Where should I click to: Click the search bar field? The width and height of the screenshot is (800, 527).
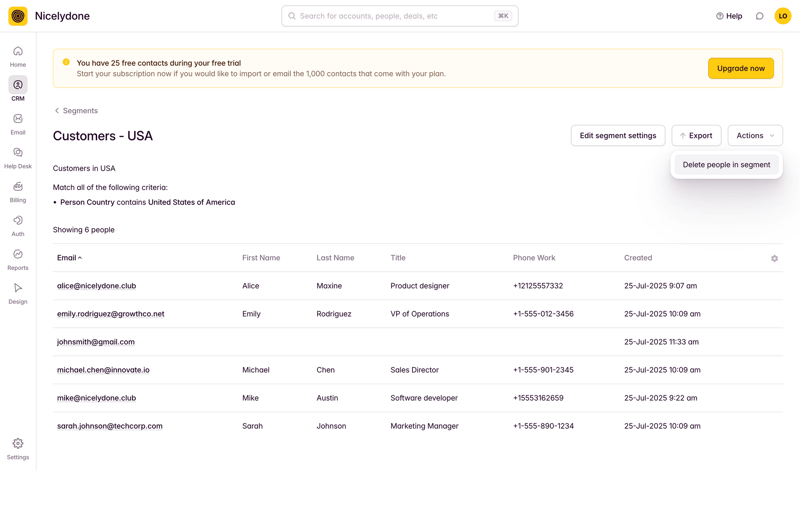[399, 16]
